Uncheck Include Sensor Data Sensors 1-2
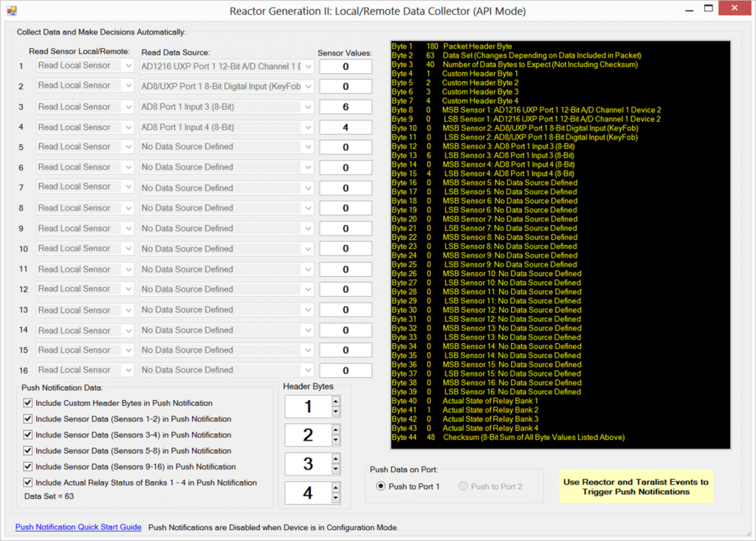This screenshot has width=756, height=541. [x=28, y=419]
